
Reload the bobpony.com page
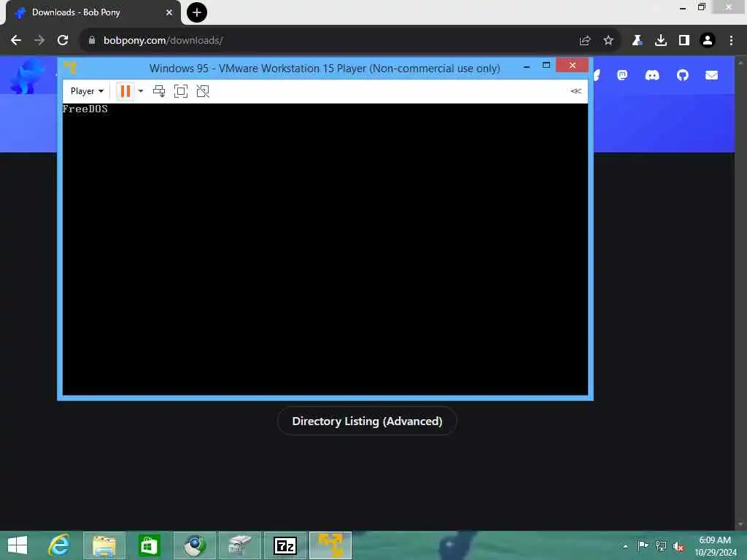point(63,41)
